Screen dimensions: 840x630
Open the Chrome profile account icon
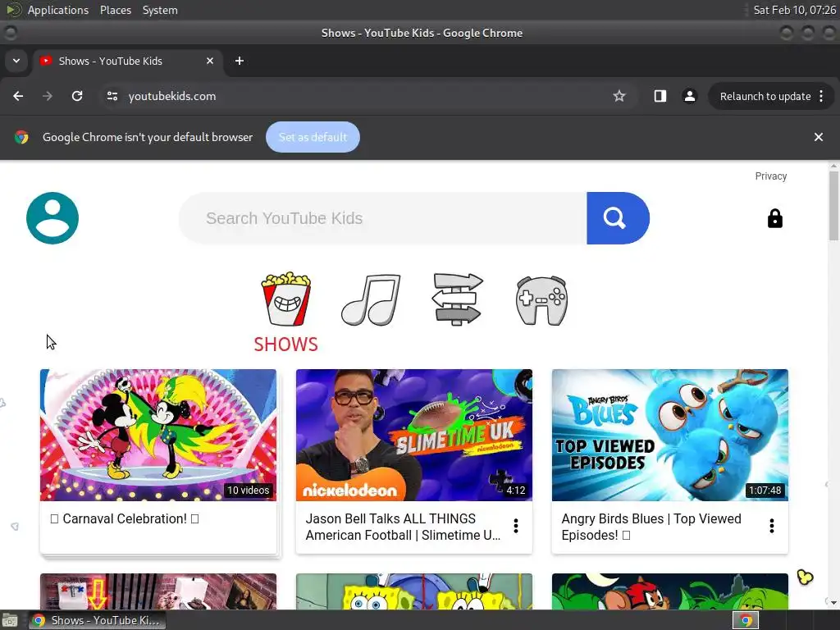coord(689,96)
